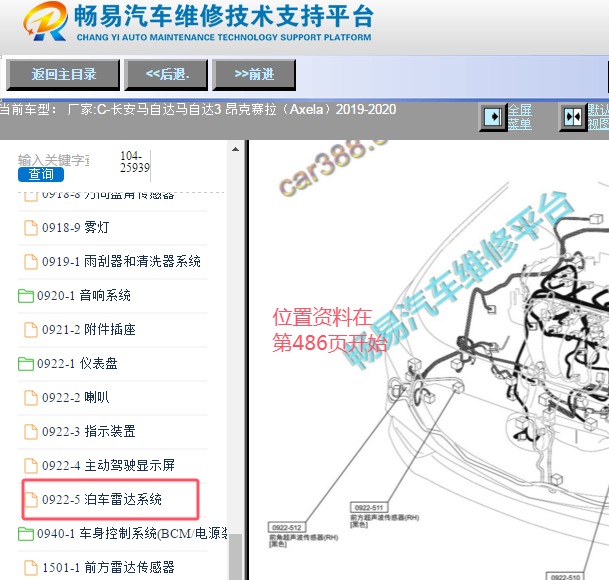Focus the keyword search input field

coord(54,160)
